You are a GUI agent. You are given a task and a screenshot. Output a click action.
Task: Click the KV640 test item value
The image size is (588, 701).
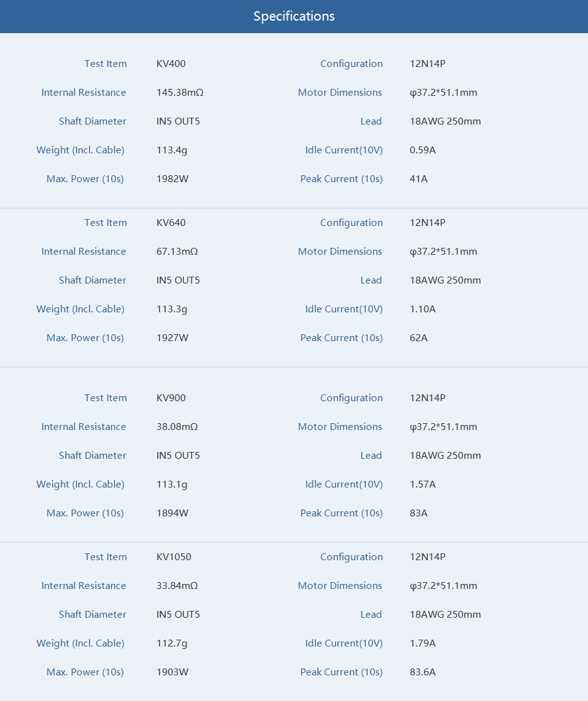[171, 223]
